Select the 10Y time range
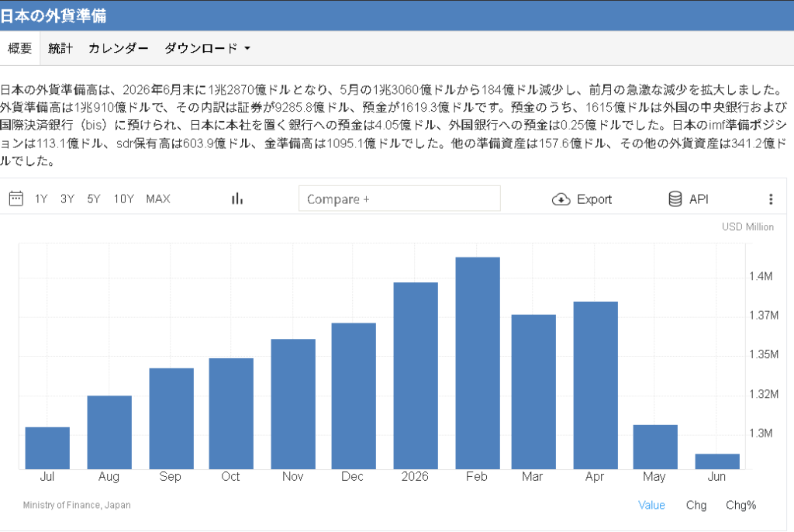Screen dimensions: 794x532 (x=123, y=199)
